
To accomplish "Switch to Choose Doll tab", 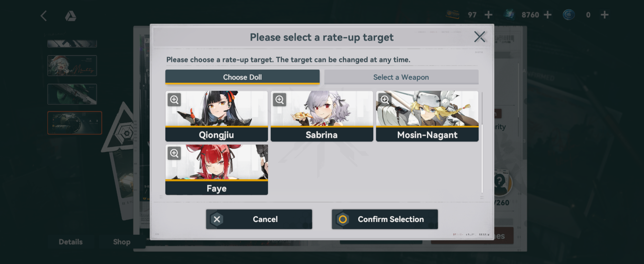I will click(242, 77).
